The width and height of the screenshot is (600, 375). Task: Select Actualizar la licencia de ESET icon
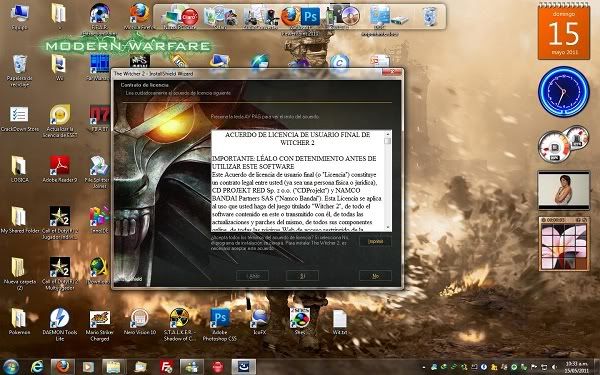coord(60,120)
